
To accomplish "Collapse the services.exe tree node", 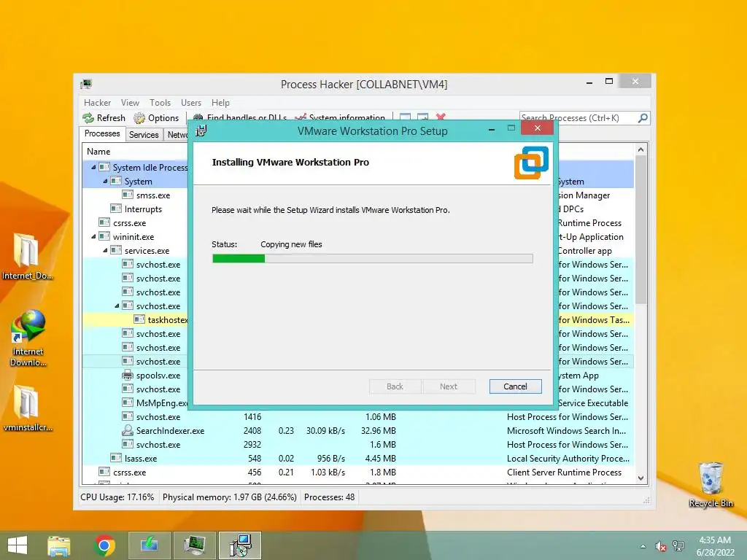I will (105, 250).
